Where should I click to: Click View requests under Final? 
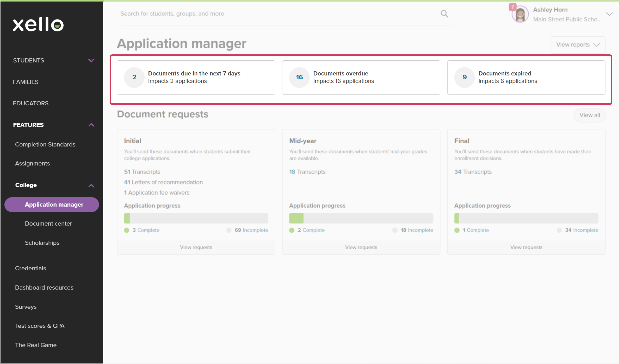pos(526,247)
